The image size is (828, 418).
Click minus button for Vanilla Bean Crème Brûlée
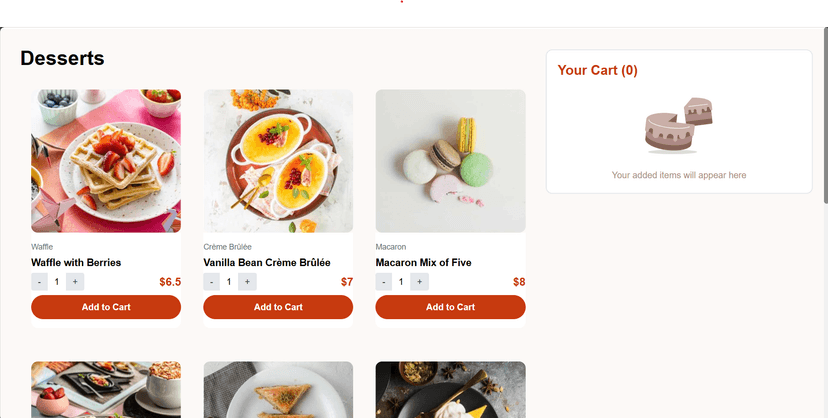tap(212, 282)
